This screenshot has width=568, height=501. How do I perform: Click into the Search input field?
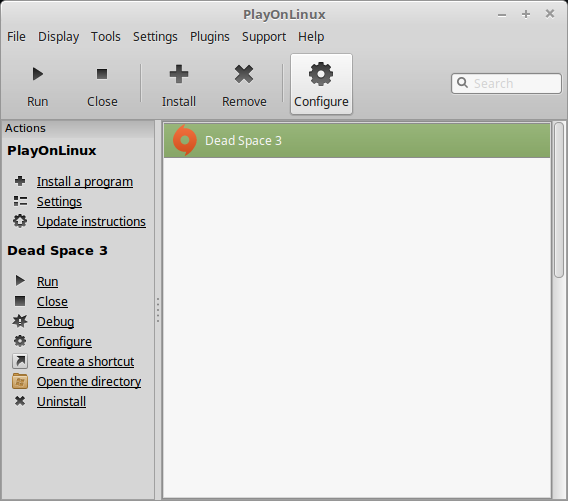pos(506,83)
